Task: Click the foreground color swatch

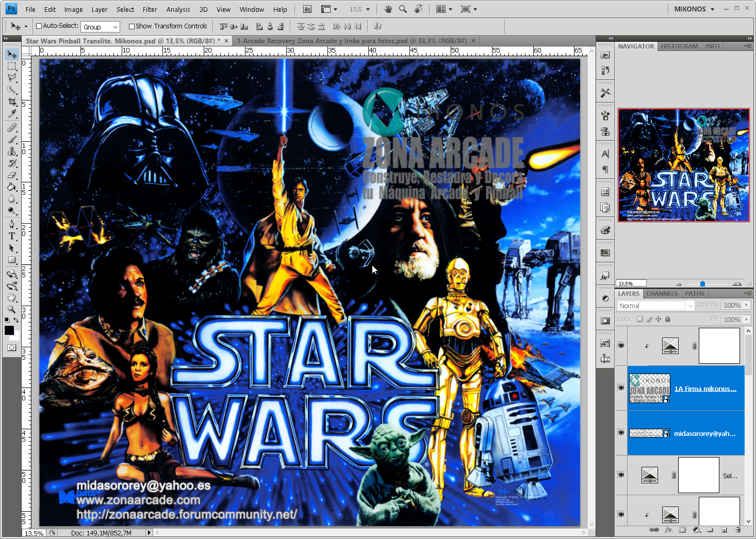Action: (9, 330)
